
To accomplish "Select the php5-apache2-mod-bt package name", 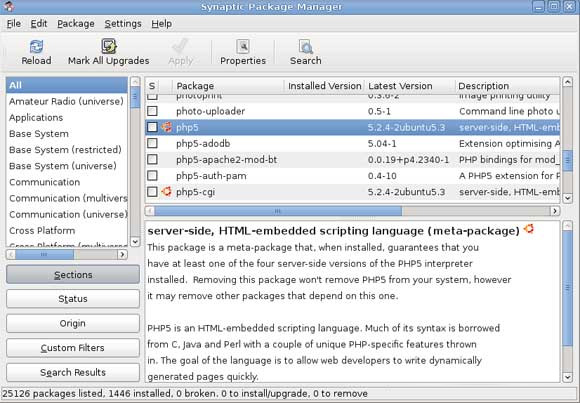I will (x=226, y=159).
